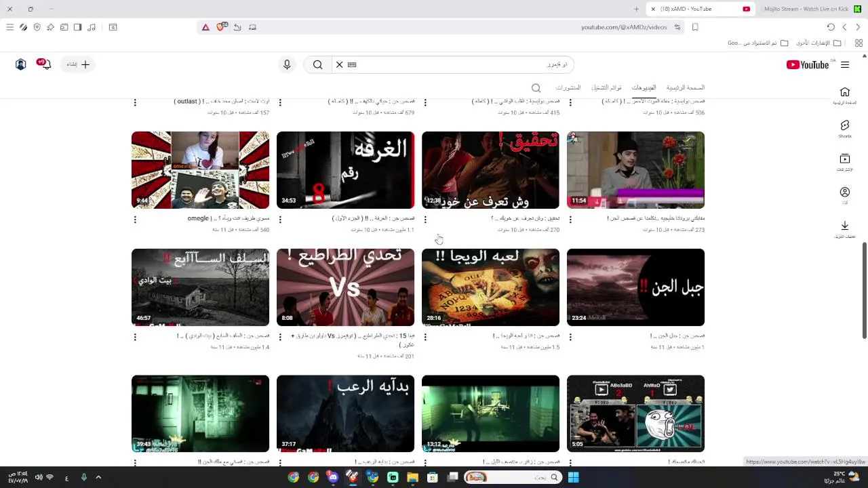Open the جبل الجن thumbnail

[635, 287]
